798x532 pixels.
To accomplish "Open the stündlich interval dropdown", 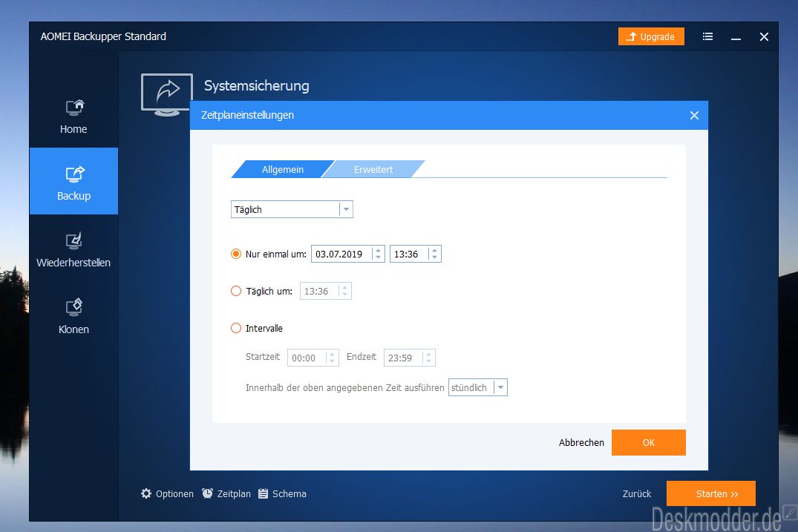I will pyautogui.click(x=477, y=387).
